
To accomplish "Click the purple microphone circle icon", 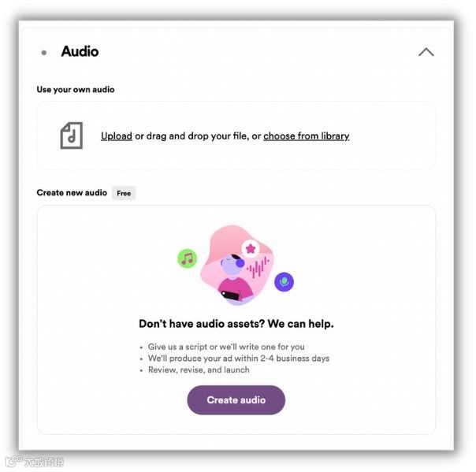I will coord(284,281).
